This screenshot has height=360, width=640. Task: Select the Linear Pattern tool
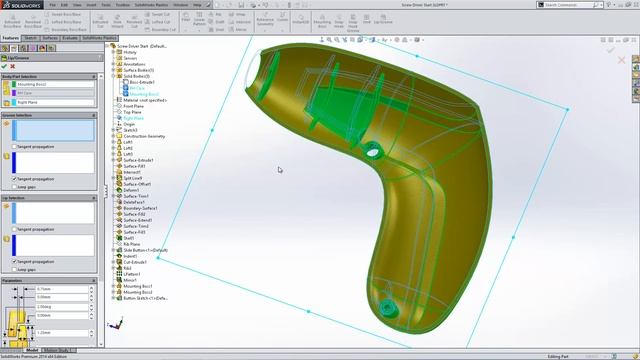(199, 19)
